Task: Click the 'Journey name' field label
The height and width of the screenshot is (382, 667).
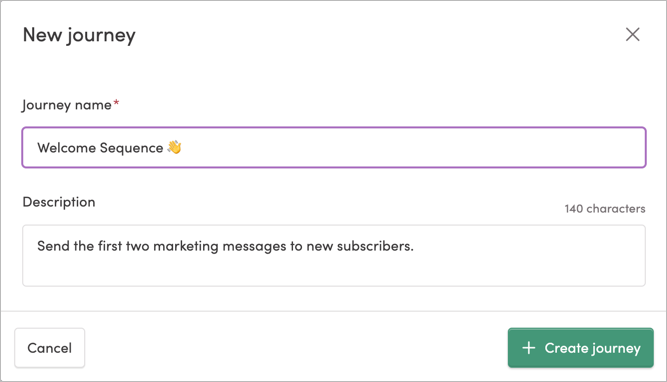Action: (67, 105)
